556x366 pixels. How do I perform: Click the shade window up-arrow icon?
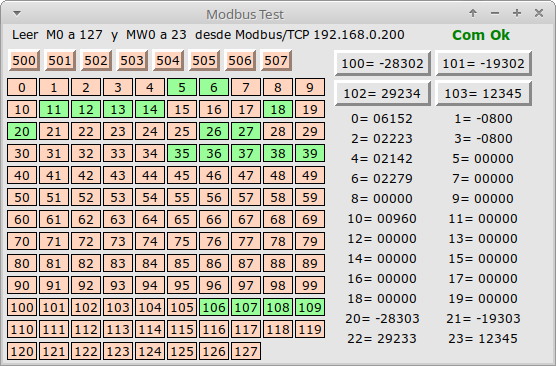pyautogui.click(x=473, y=13)
